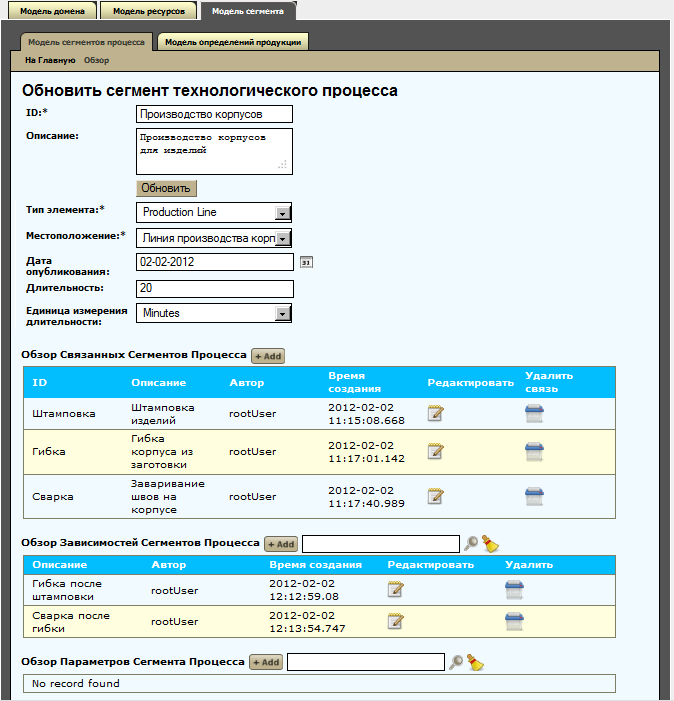
Task: Delete the Сварка после гибки dependency
Action: click(x=514, y=621)
